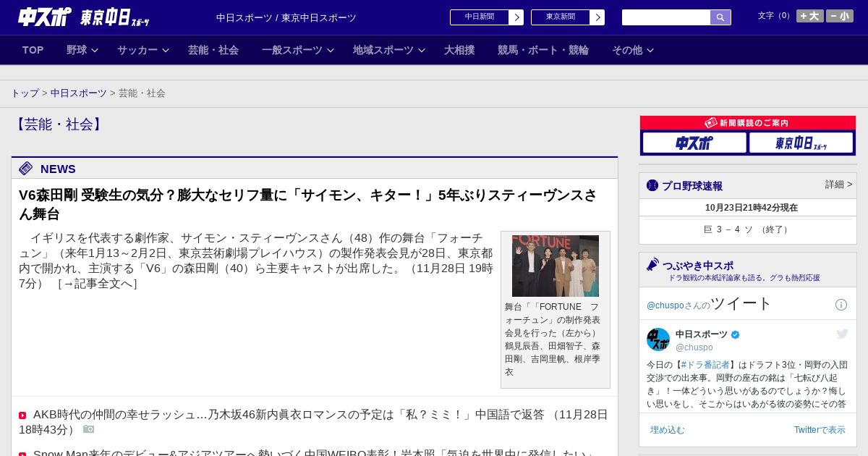Open つぶやき中スポ heading
The height and width of the screenshot is (456, 868).
tap(698, 266)
